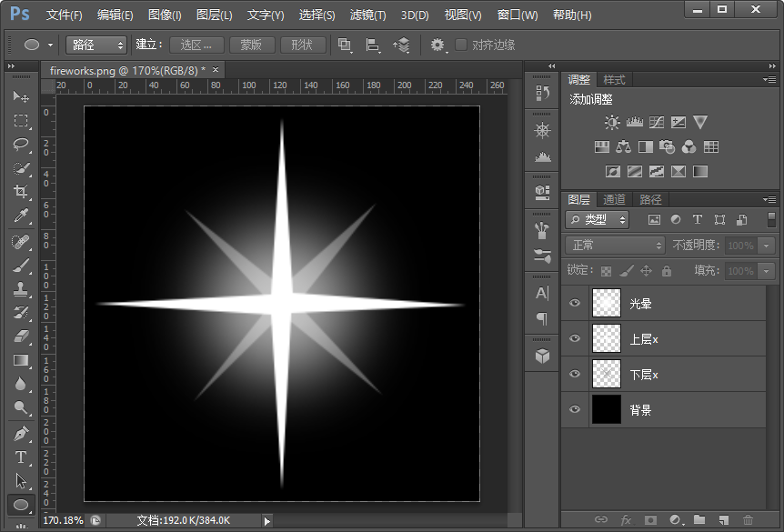
Task: Select the Move tool
Action: (21, 96)
